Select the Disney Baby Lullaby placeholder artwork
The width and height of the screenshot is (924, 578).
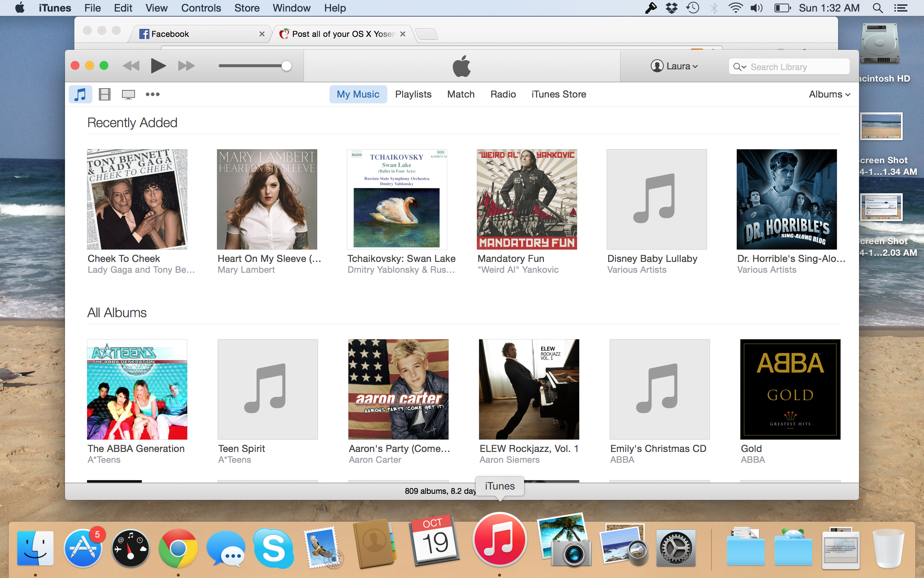point(657,199)
